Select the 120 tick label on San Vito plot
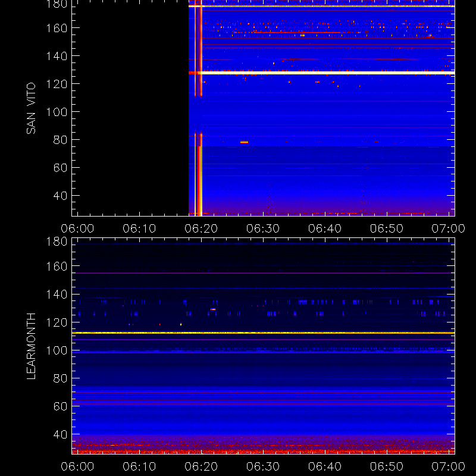The image size is (476, 476). pyautogui.click(x=57, y=84)
